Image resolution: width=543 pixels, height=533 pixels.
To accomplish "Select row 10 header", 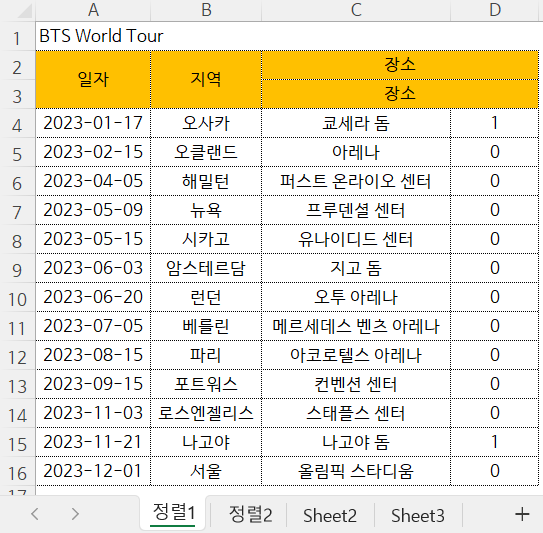I will [x=17, y=297].
